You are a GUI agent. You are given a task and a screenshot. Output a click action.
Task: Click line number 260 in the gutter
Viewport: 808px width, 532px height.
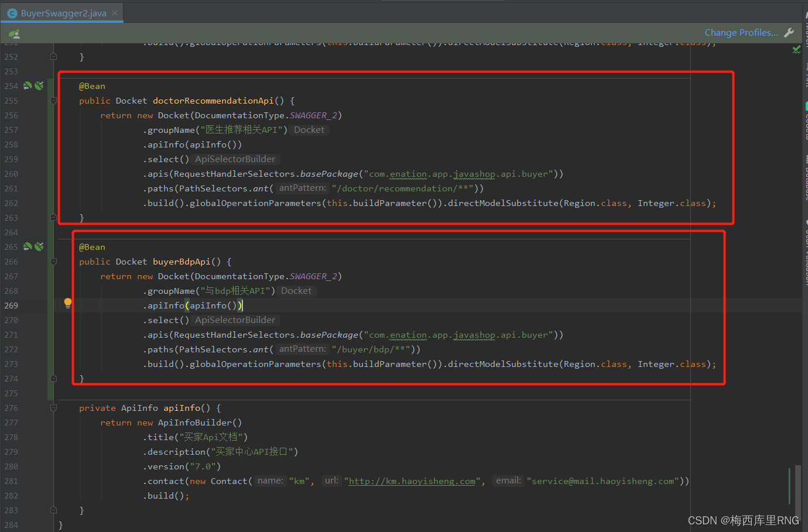(11, 174)
